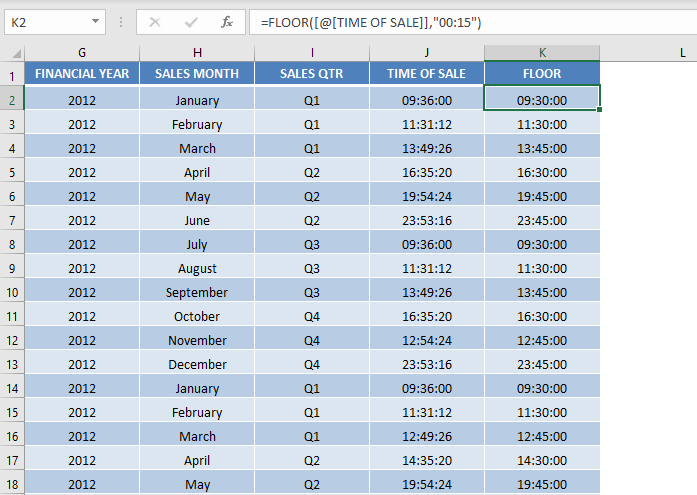Select the October cell

[197, 314]
